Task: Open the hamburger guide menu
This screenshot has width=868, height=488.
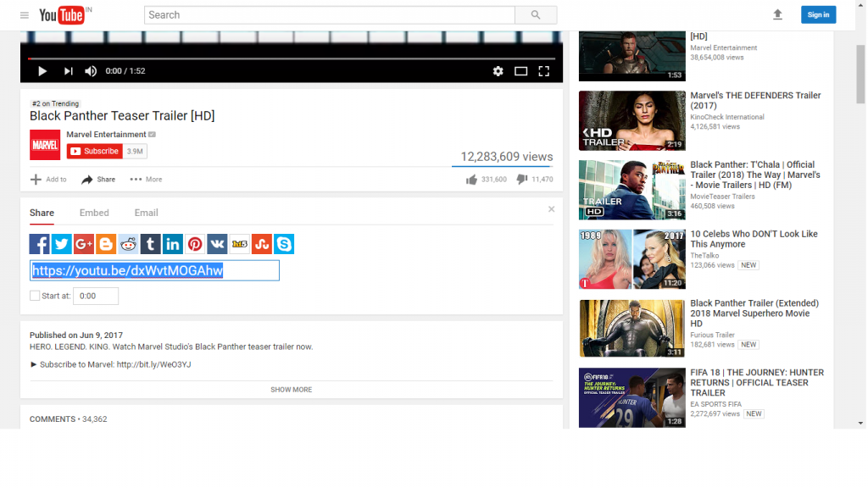Action: (24, 15)
